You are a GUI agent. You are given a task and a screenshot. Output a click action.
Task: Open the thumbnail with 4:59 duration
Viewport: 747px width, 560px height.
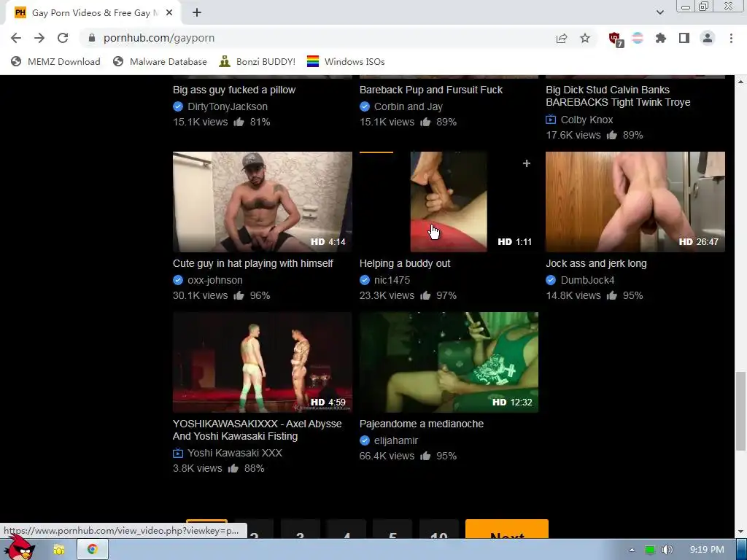pos(263,362)
